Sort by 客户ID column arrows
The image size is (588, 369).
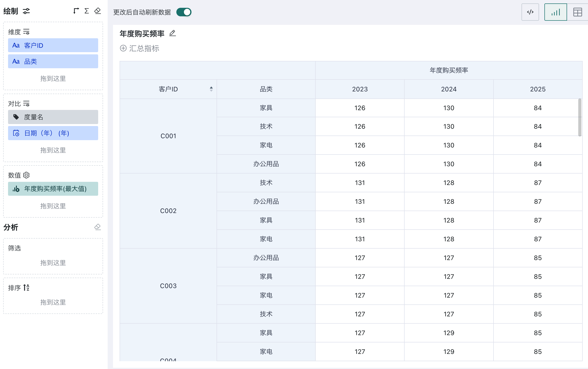(211, 89)
